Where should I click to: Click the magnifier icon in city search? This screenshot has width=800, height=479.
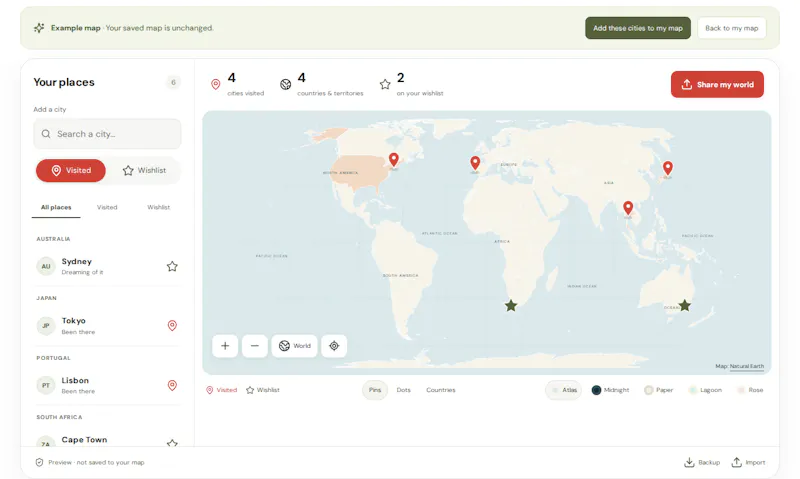46,134
